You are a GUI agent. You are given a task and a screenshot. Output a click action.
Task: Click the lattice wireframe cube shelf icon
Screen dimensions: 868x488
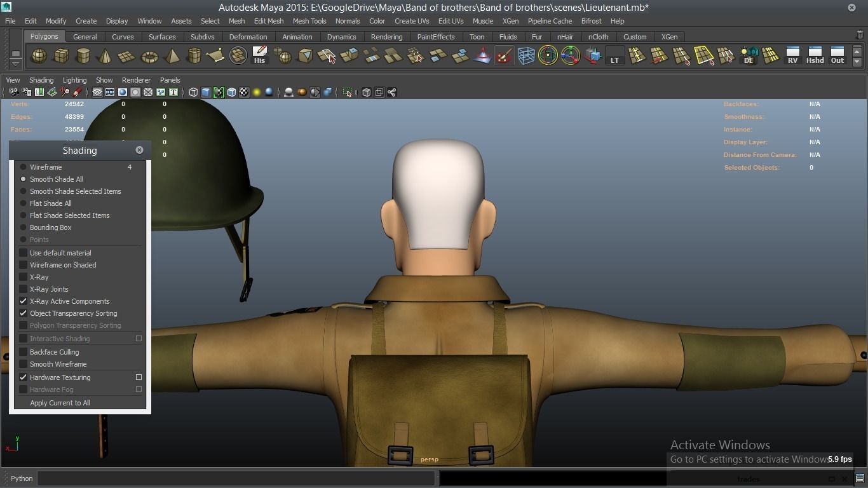[x=526, y=56]
